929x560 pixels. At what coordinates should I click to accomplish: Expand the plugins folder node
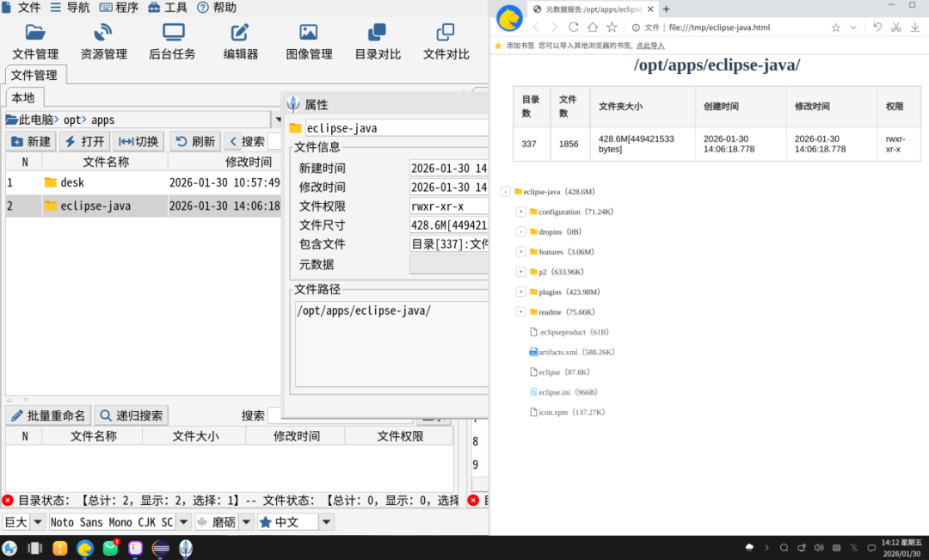(x=520, y=292)
